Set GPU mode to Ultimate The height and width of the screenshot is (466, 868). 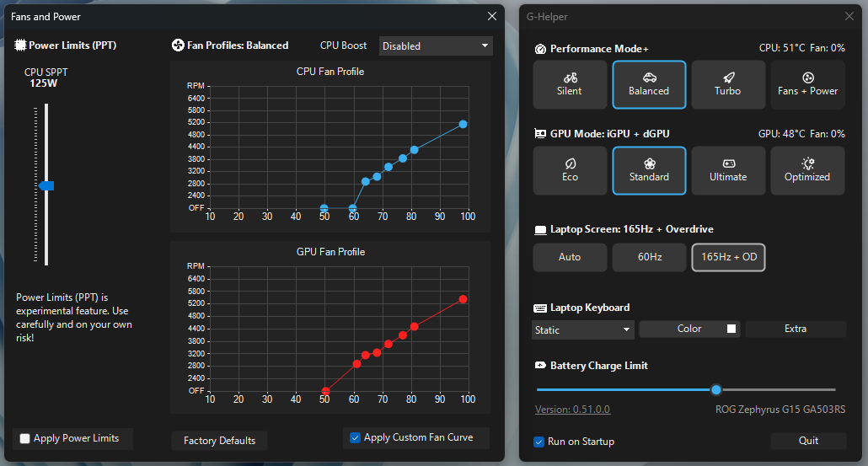pyautogui.click(x=728, y=170)
